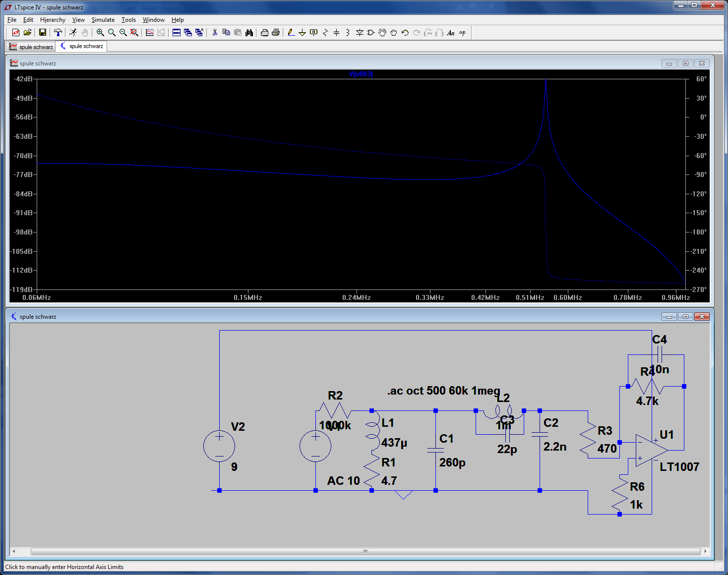Screen dimensions: 728x575
Task: Select the Place Ground symbol tool
Action: pyautogui.click(x=302, y=33)
